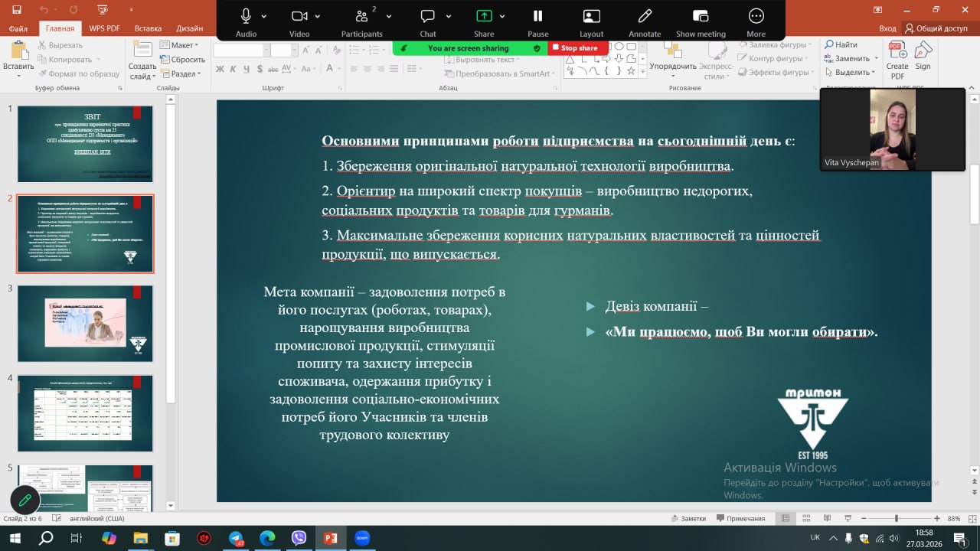Switch to the Дизайн ribbon tab
980x551 pixels.
click(x=189, y=28)
